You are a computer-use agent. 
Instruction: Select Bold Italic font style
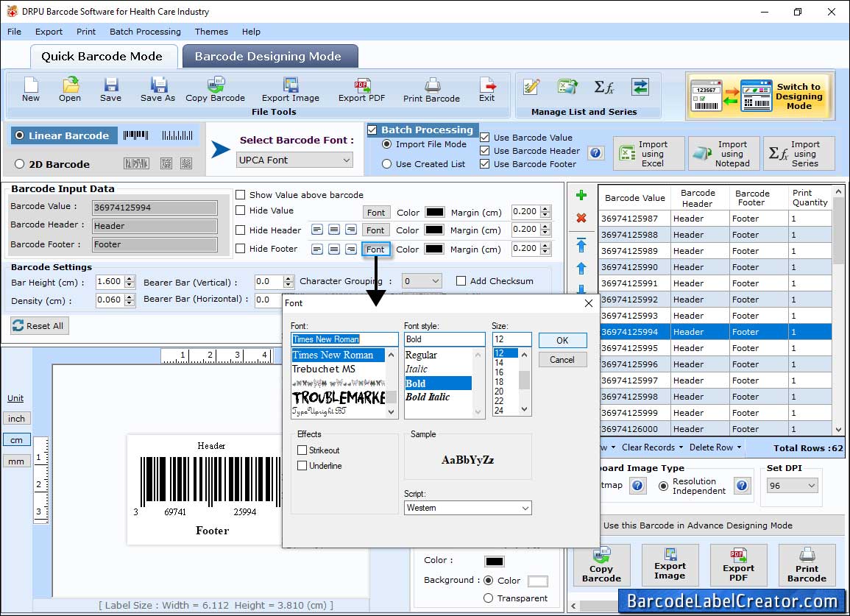pos(428,397)
